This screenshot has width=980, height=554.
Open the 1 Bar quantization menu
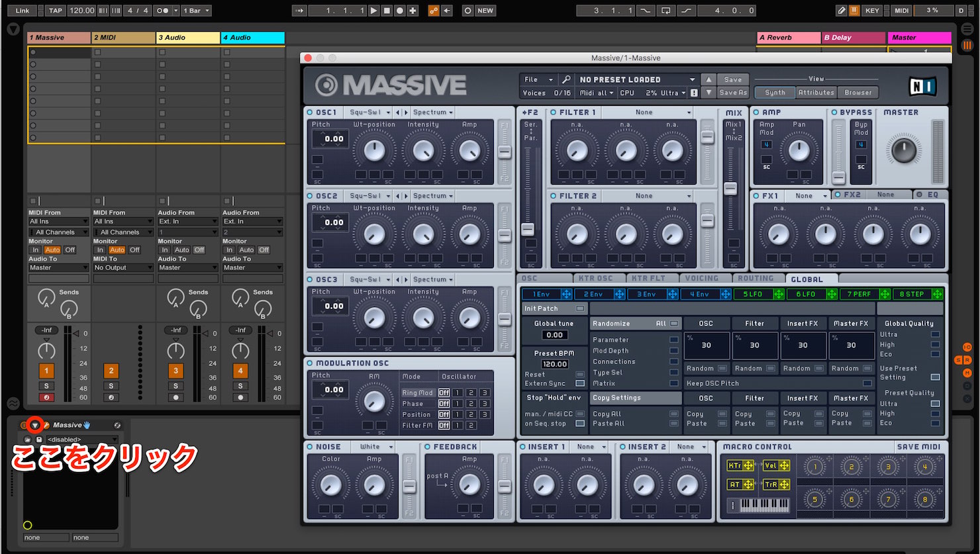[195, 11]
